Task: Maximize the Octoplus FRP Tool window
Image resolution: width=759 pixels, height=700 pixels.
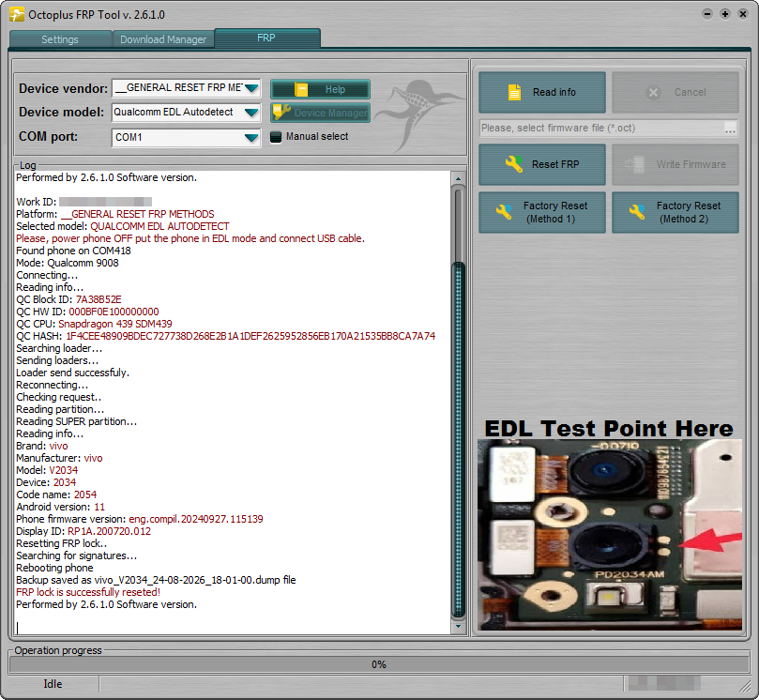Action: (725, 14)
